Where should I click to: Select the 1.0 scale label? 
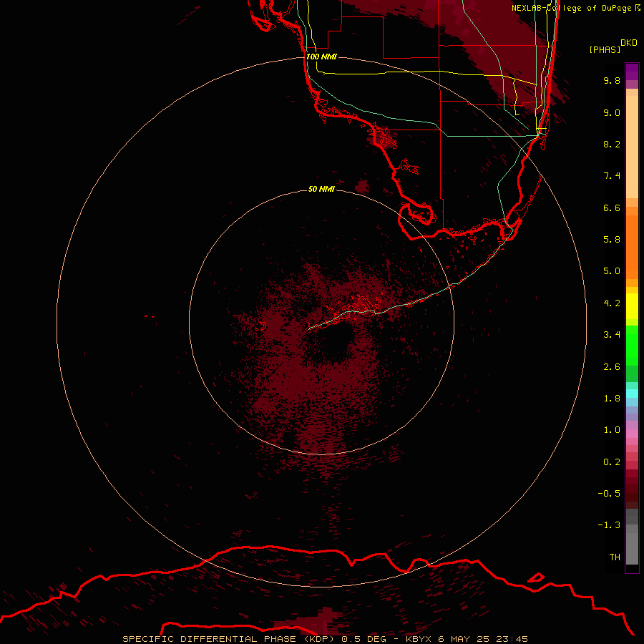[612, 430]
